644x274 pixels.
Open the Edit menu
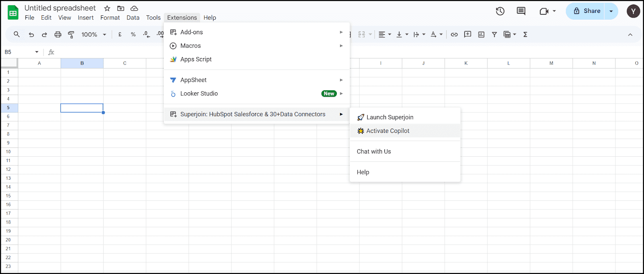[46, 18]
